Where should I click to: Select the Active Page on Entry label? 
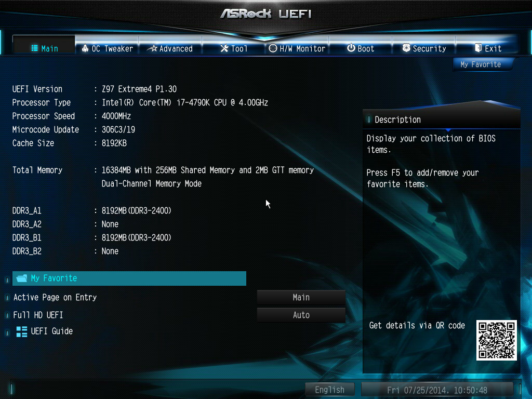click(x=55, y=298)
